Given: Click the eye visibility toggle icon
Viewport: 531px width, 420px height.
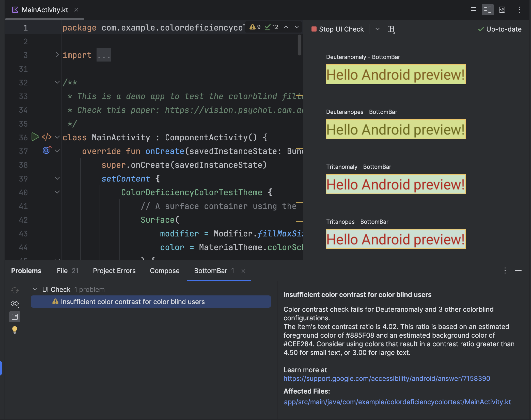Looking at the screenshot, I should click(x=14, y=304).
